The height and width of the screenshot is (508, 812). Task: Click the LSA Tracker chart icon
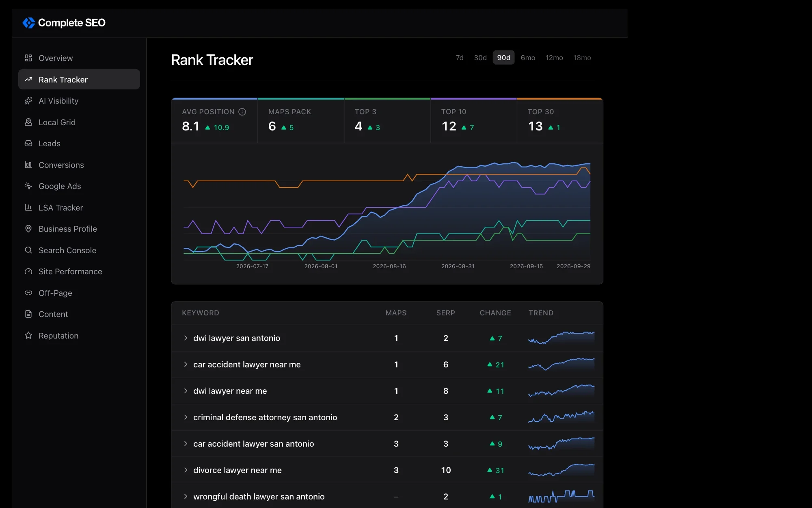point(28,208)
